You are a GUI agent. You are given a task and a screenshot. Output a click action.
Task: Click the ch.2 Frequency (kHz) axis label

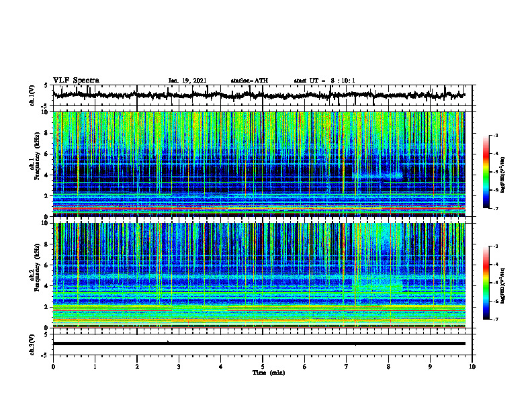[34, 267]
